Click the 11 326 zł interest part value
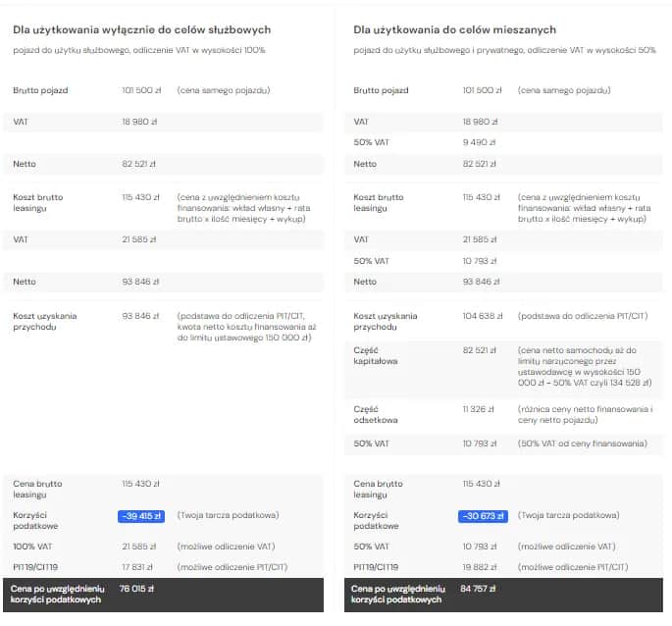 click(478, 408)
